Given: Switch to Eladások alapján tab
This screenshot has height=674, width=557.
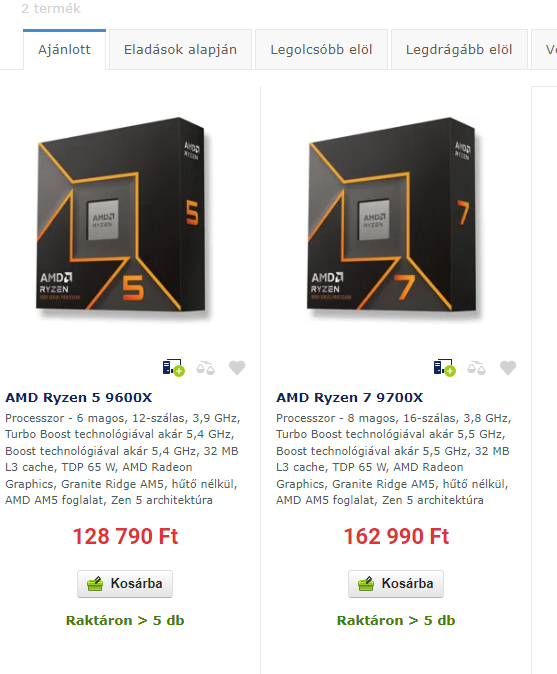Looking at the screenshot, I should (181, 49).
